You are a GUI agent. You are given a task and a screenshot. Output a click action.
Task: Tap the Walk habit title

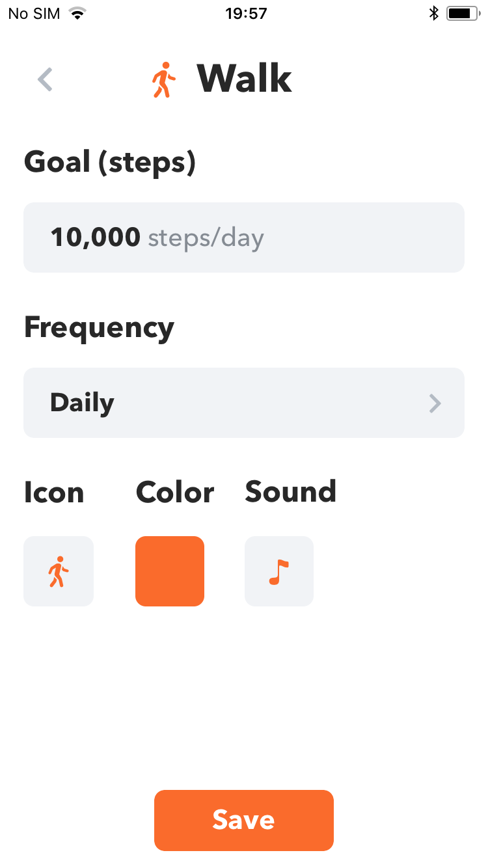[245, 79]
